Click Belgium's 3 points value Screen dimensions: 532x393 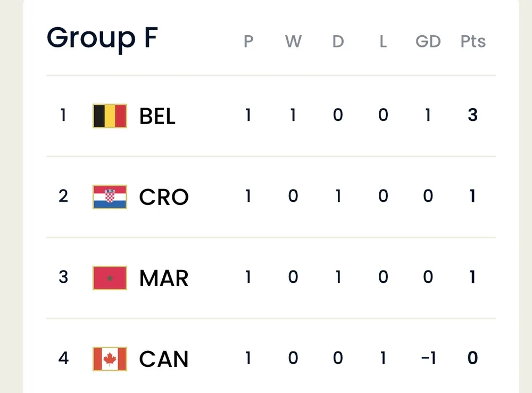tap(472, 115)
